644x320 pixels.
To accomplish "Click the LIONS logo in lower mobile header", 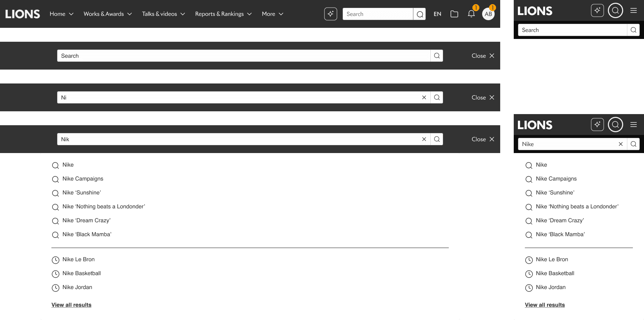I will click(x=535, y=125).
